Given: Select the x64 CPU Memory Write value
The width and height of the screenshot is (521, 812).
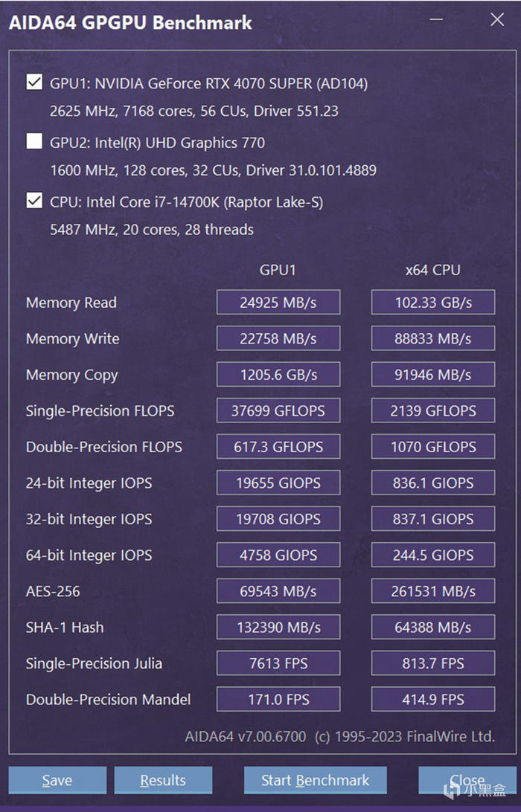Looking at the screenshot, I should [432, 338].
